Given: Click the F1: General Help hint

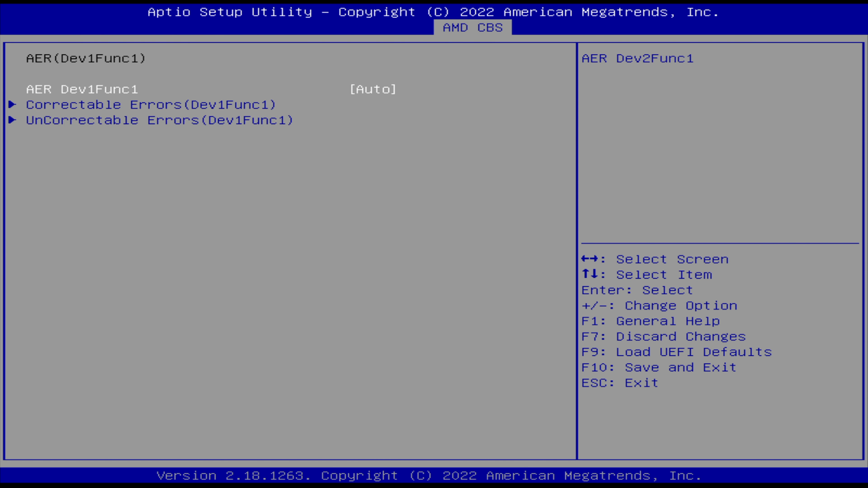Looking at the screenshot, I should (x=651, y=321).
